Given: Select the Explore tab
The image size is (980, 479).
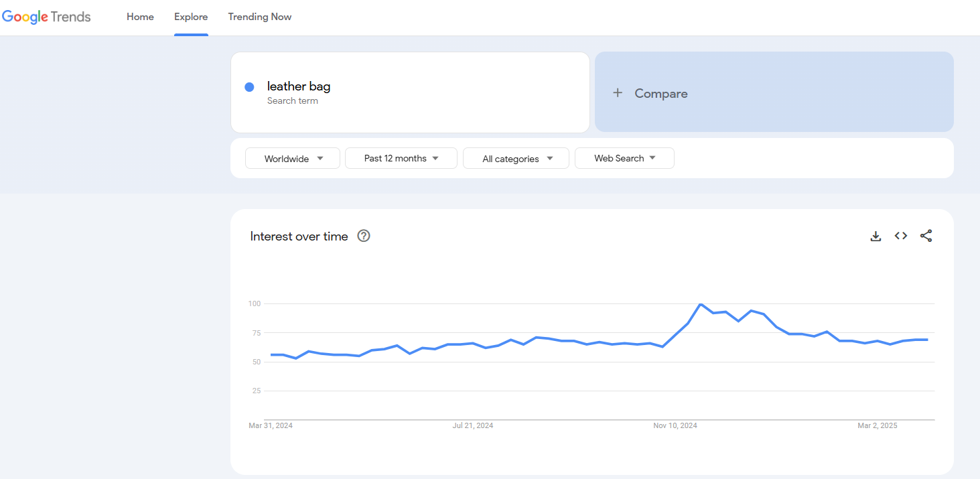Looking at the screenshot, I should (x=191, y=17).
